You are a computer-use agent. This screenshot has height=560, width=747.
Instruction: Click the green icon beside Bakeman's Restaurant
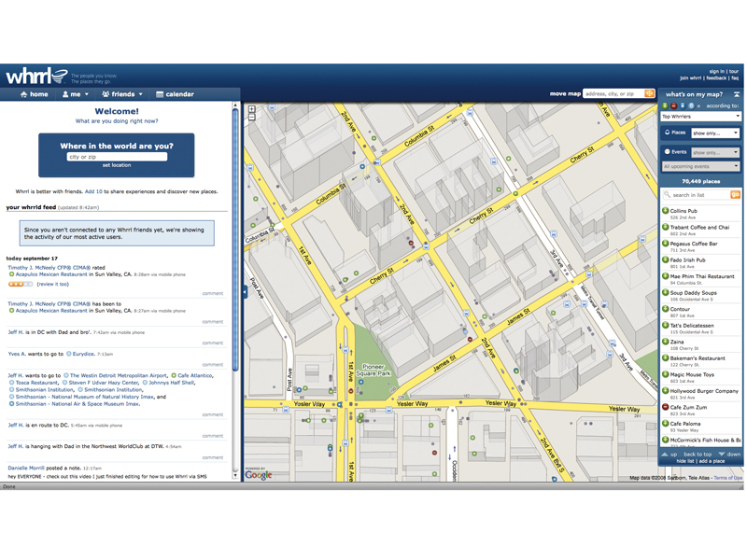[x=665, y=357]
